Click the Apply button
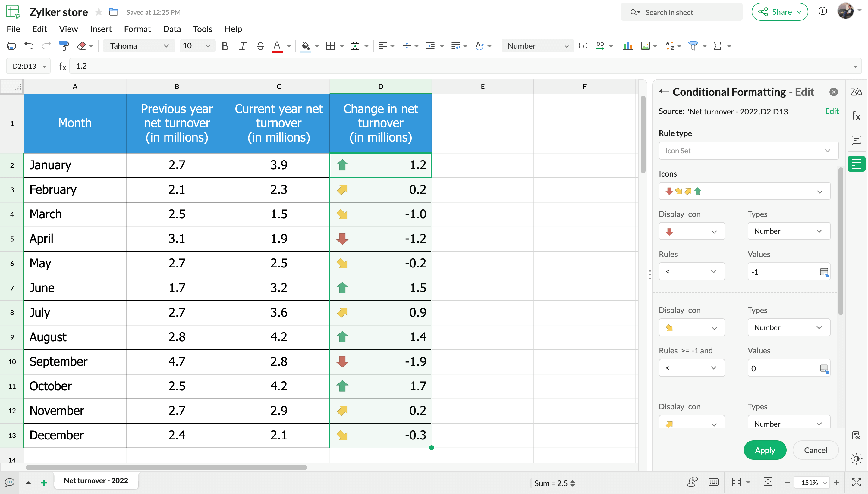The height and width of the screenshot is (494, 868). [764, 450]
